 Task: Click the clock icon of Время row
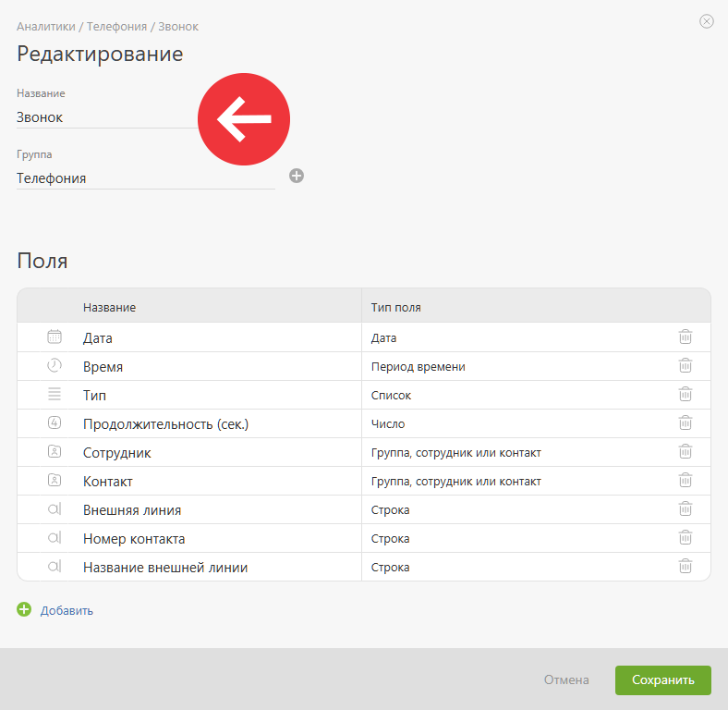pyautogui.click(x=55, y=365)
